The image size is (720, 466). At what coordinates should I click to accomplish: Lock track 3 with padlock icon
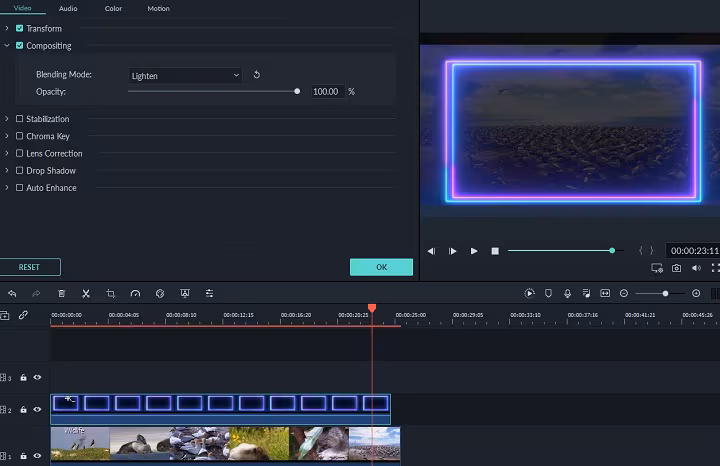pos(23,377)
